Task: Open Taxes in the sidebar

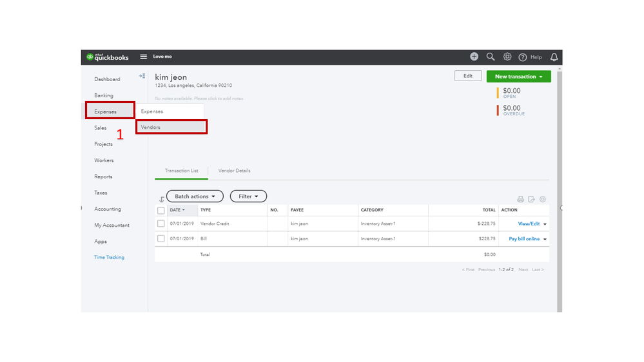Action: pos(101,193)
